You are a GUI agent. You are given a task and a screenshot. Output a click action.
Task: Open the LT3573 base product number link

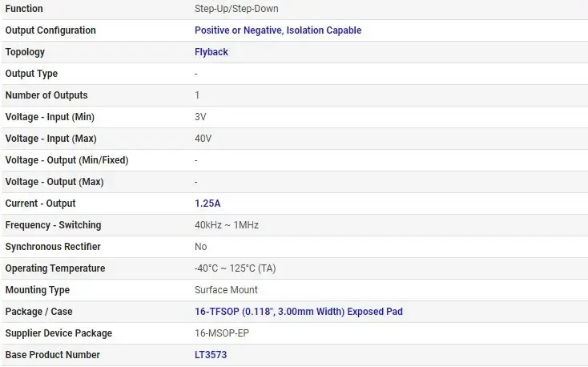coord(211,355)
